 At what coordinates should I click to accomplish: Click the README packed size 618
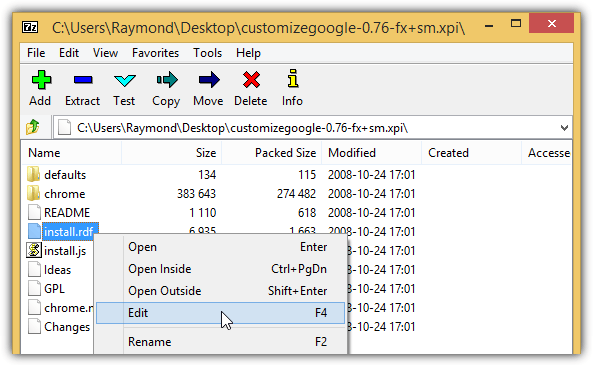click(307, 213)
